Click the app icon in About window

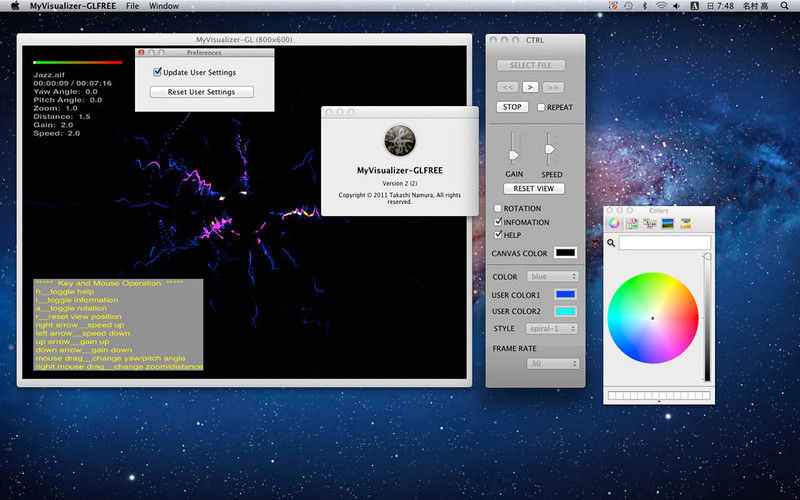(399, 141)
